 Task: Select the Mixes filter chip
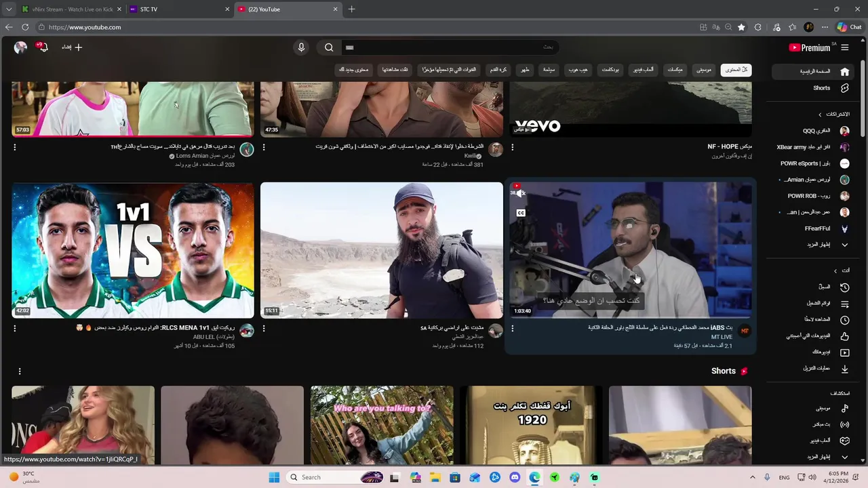click(675, 70)
